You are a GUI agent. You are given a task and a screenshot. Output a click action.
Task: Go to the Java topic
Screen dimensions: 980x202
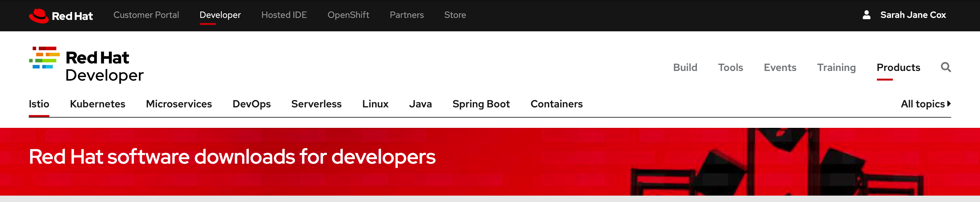tap(420, 104)
